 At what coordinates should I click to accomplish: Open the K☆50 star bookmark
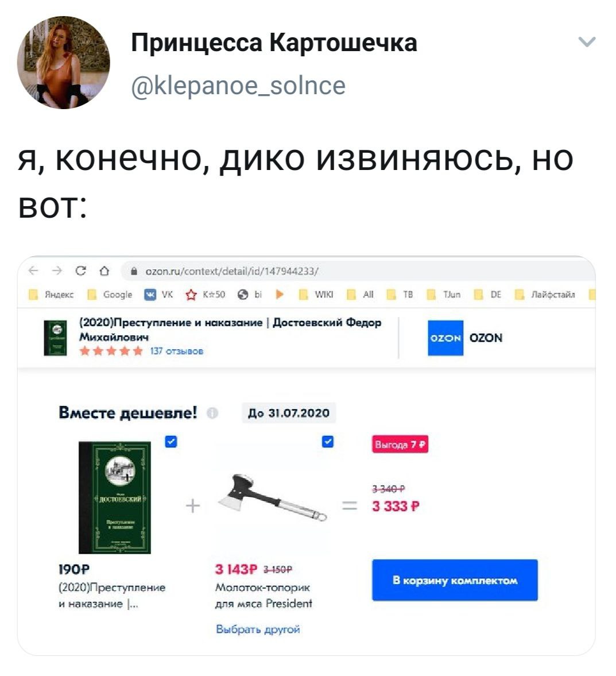205,295
